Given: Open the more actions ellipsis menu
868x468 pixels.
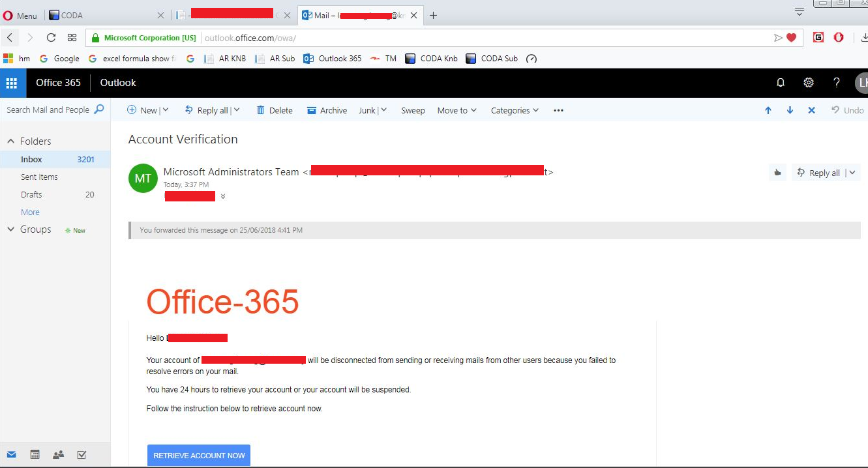Looking at the screenshot, I should point(558,110).
